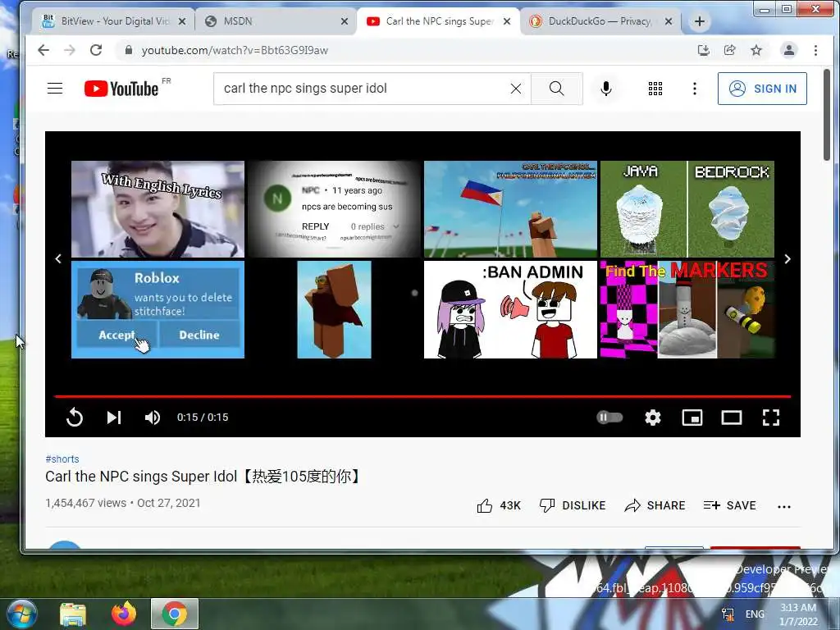The height and width of the screenshot is (630, 840).
Task: Open the Chrome profile avatar
Action: click(x=788, y=50)
